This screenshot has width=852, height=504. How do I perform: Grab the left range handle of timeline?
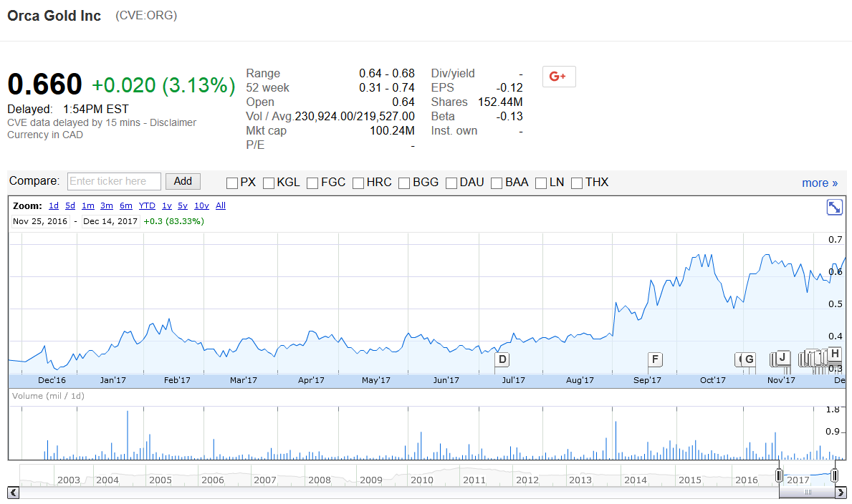(779, 476)
